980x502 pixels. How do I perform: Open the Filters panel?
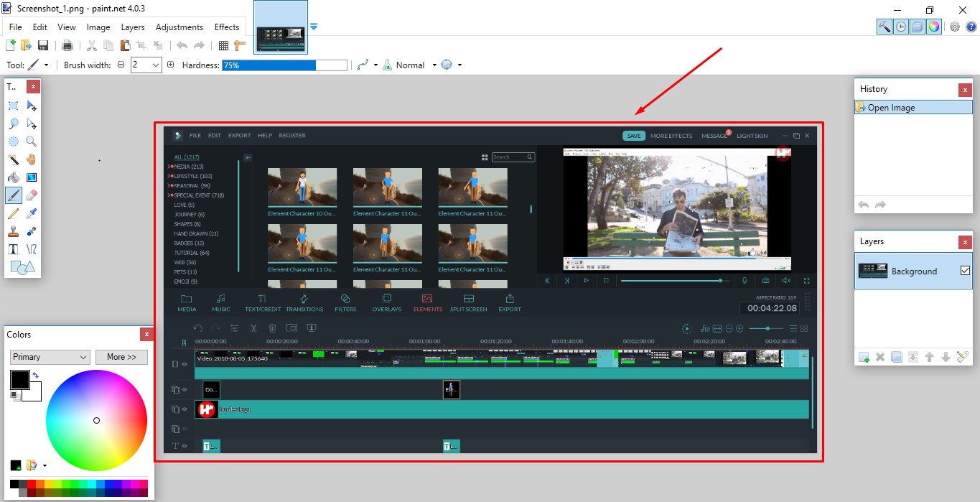345,301
